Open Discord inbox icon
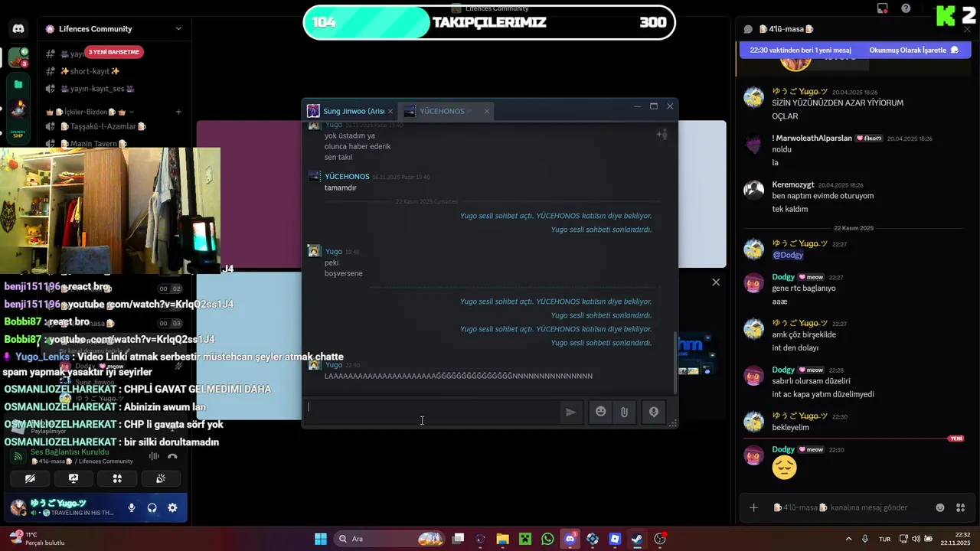 tap(883, 8)
